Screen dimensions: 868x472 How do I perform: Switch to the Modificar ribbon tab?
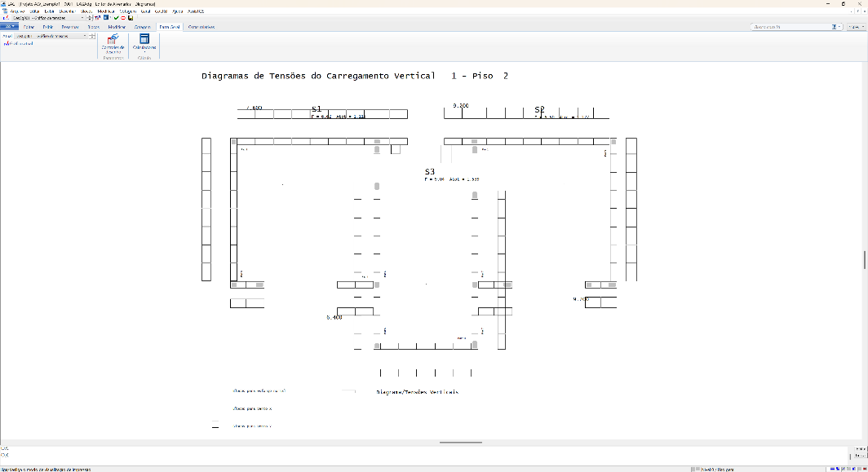click(117, 27)
